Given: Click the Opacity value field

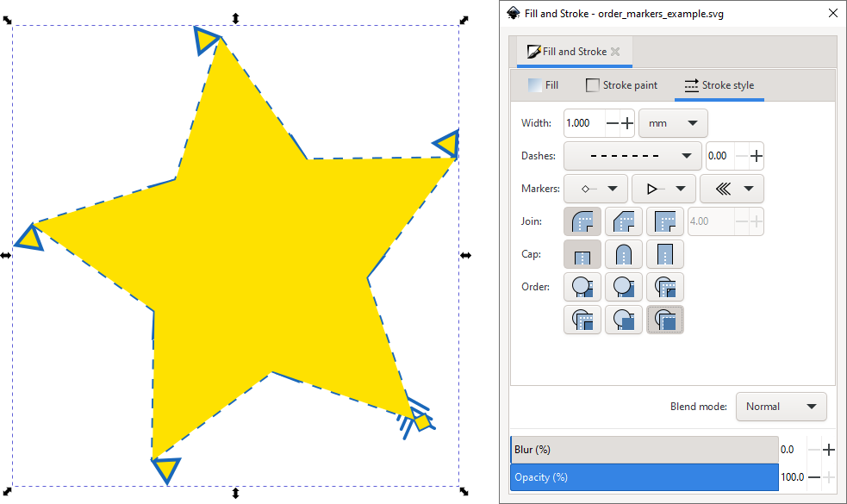Looking at the screenshot, I should pos(793,477).
